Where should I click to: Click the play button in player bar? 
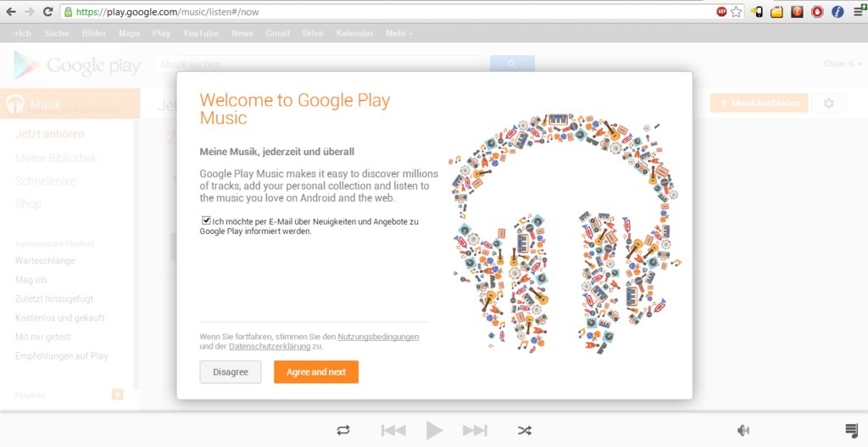(x=434, y=430)
